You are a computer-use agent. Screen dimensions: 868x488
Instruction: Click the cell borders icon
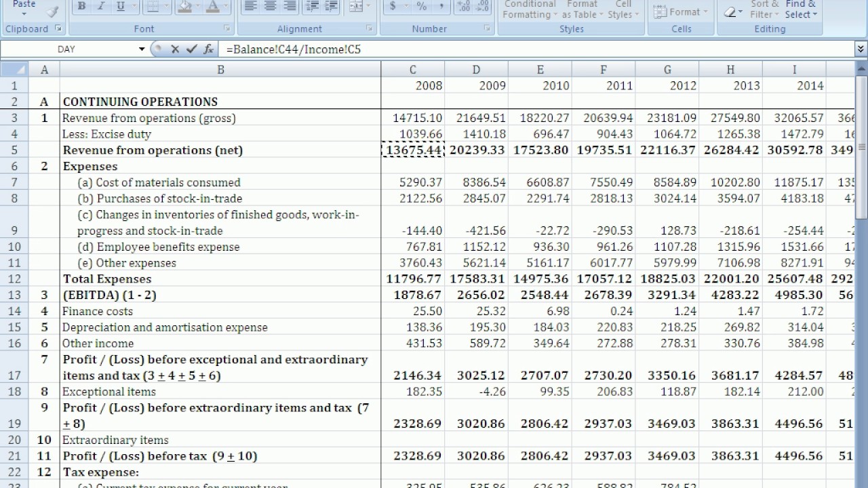[x=153, y=7]
